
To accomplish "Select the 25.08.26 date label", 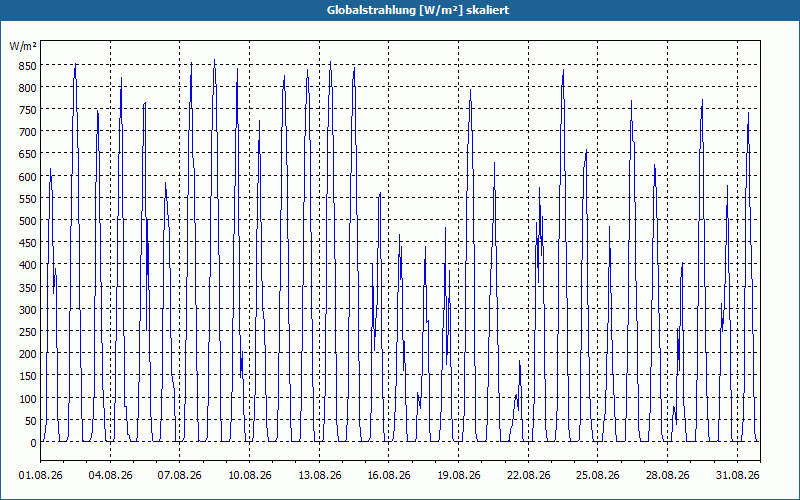I will pyautogui.click(x=597, y=475).
